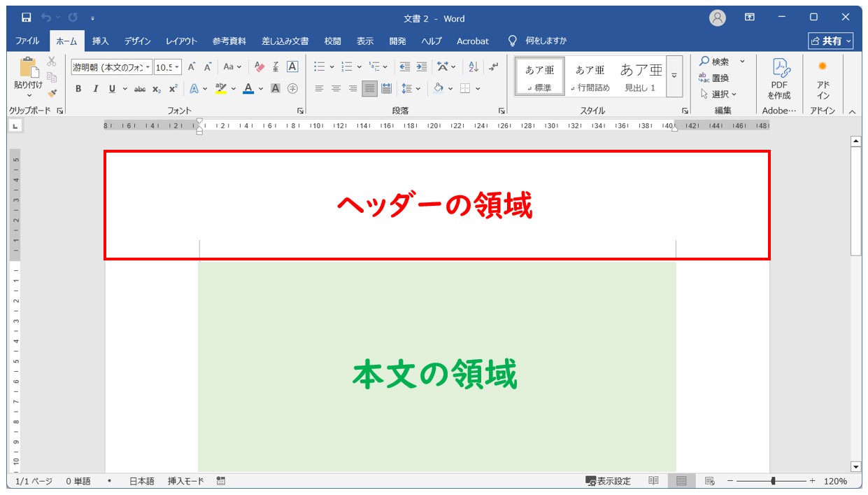Click the Copy icon in clipboard group
Screen dimensions: 868x495
coord(51,77)
